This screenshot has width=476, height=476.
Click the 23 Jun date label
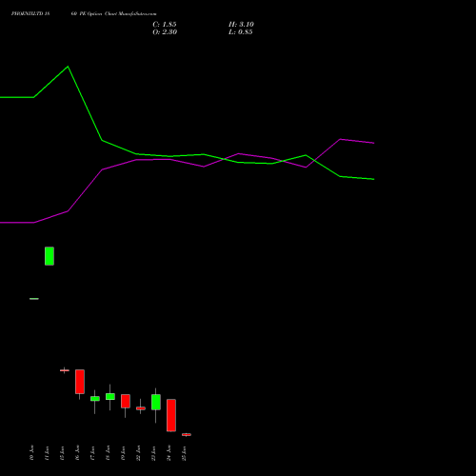pyautogui.click(x=153, y=453)
